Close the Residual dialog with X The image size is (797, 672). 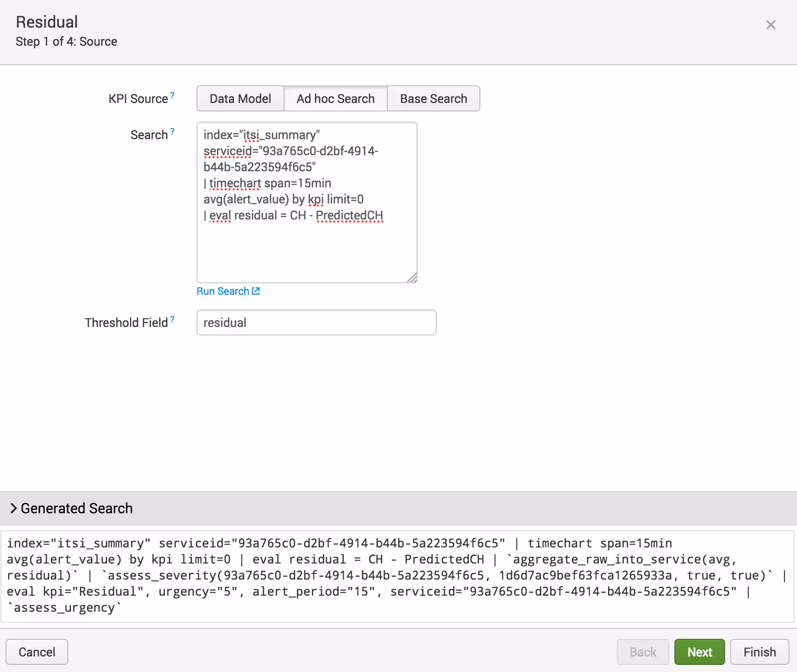[x=770, y=25]
